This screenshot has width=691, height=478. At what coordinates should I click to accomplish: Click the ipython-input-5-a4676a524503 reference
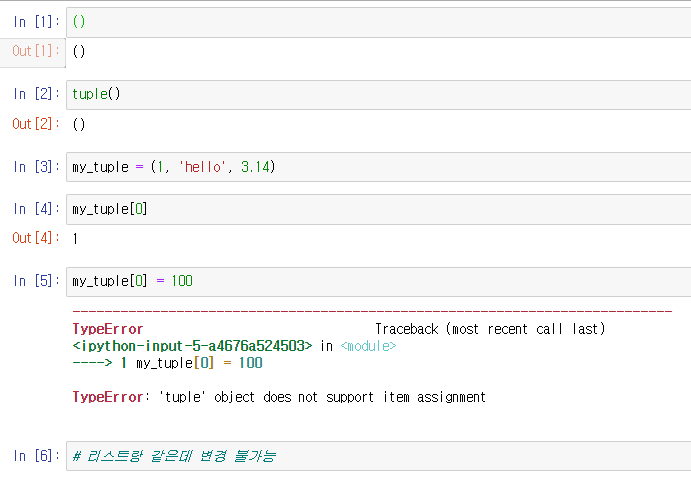[192, 346]
